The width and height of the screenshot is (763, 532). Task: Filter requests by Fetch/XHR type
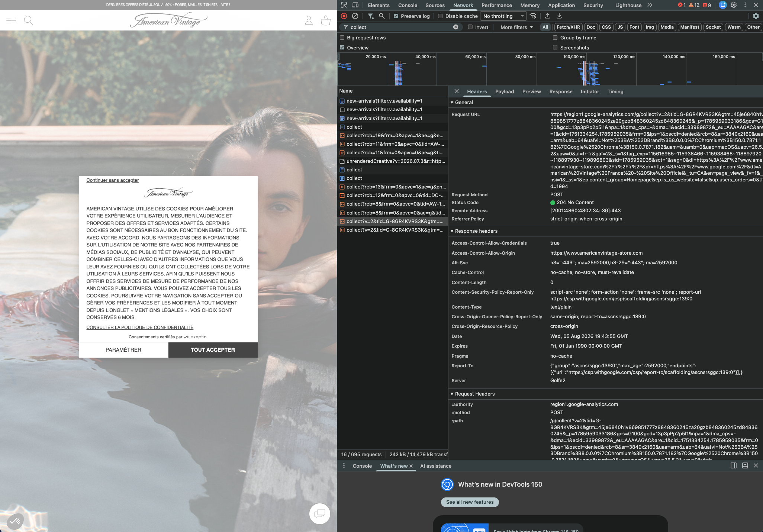click(568, 27)
